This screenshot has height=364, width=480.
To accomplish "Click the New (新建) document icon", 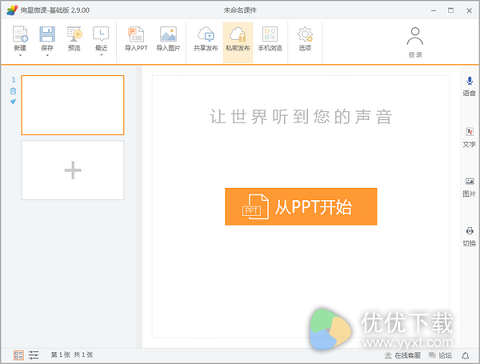I will coord(20,34).
